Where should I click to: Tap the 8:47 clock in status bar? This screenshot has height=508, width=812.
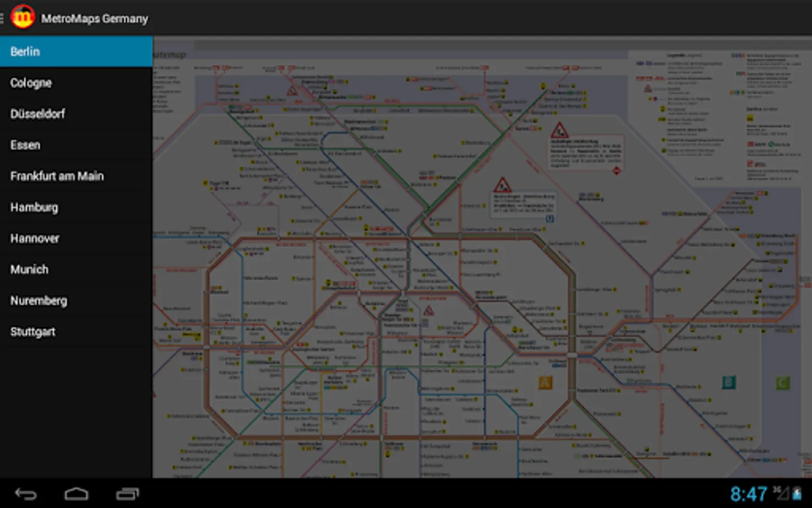749,494
